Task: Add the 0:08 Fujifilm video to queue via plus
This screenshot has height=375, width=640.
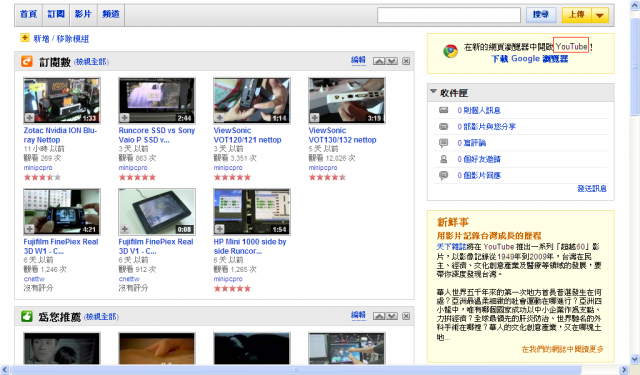Action: pyautogui.click(x=125, y=229)
